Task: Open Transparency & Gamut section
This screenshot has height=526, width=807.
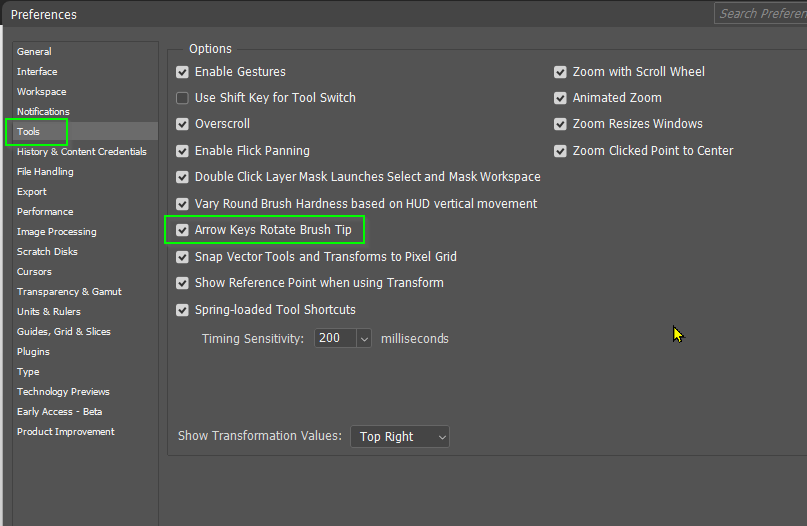Action: pyautogui.click(x=69, y=292)
